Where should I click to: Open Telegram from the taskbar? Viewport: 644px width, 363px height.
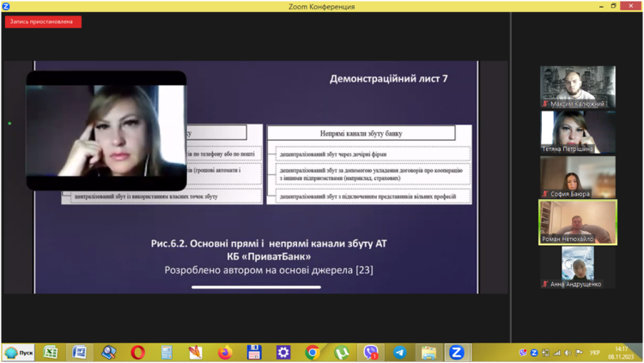tap(399, 352)
